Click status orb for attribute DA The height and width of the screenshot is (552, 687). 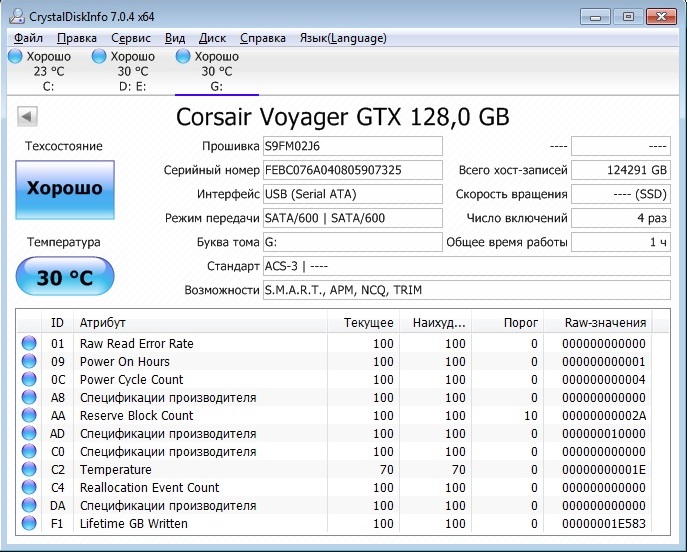29,505
